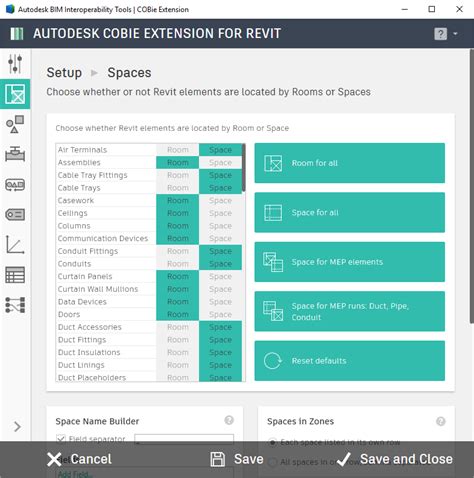Set Conduit Fittings to Room

tap(178, 251)
